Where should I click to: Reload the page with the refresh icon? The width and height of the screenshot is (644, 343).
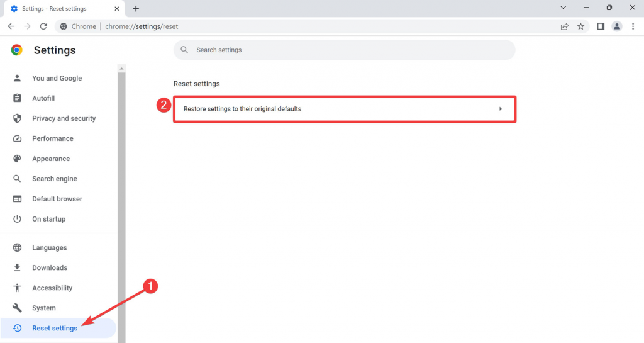click(43, 26)
